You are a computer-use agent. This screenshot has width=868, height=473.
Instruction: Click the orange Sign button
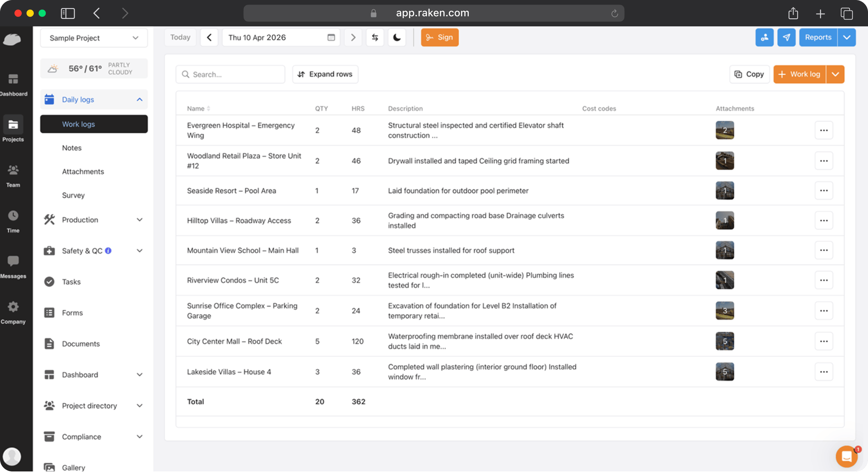440,38
